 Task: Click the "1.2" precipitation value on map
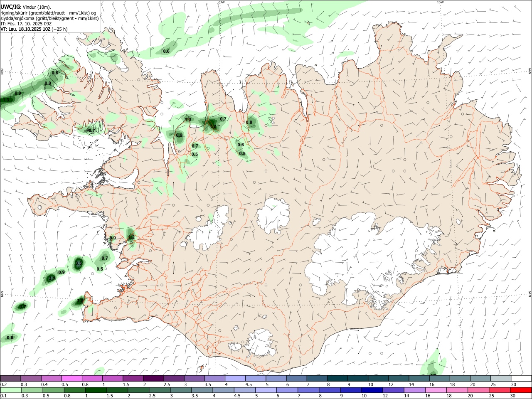(x=131, y=237)
